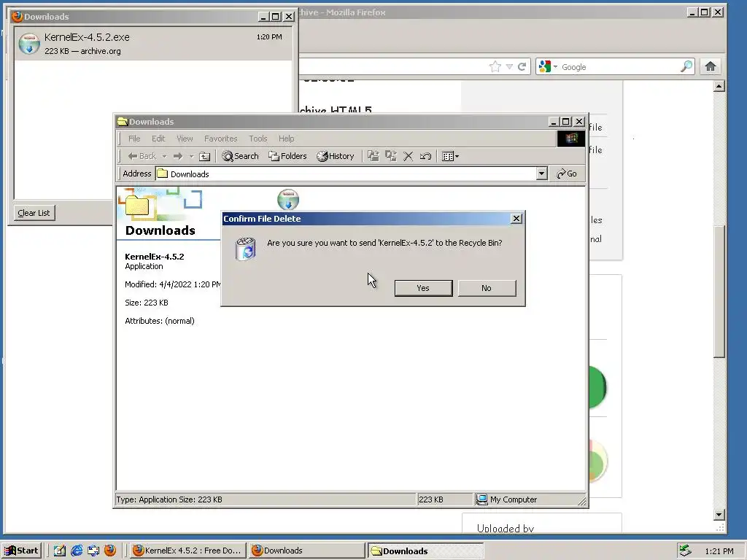
Task: Click the Recycle Bin icon in the dialog
Action: point(246,249)
